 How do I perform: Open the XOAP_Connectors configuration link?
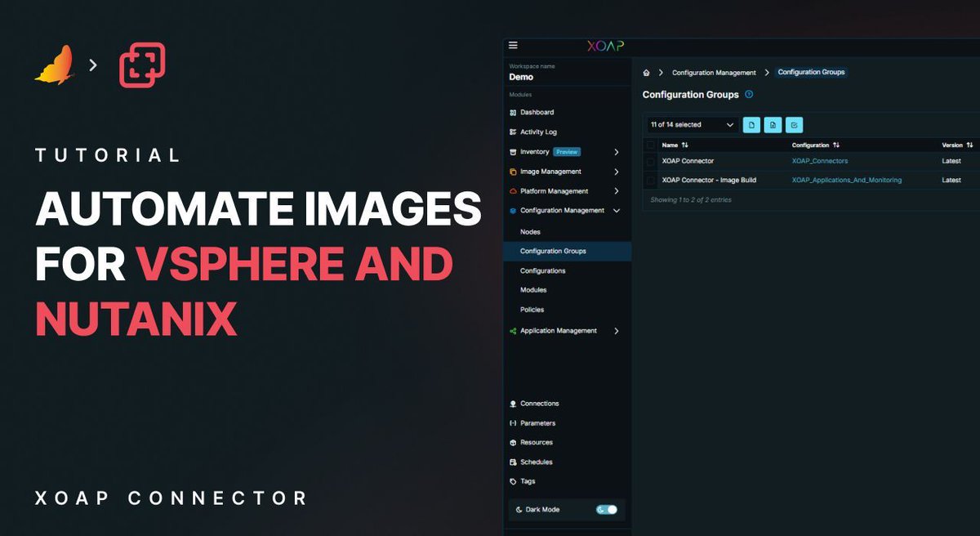[819, 161]
